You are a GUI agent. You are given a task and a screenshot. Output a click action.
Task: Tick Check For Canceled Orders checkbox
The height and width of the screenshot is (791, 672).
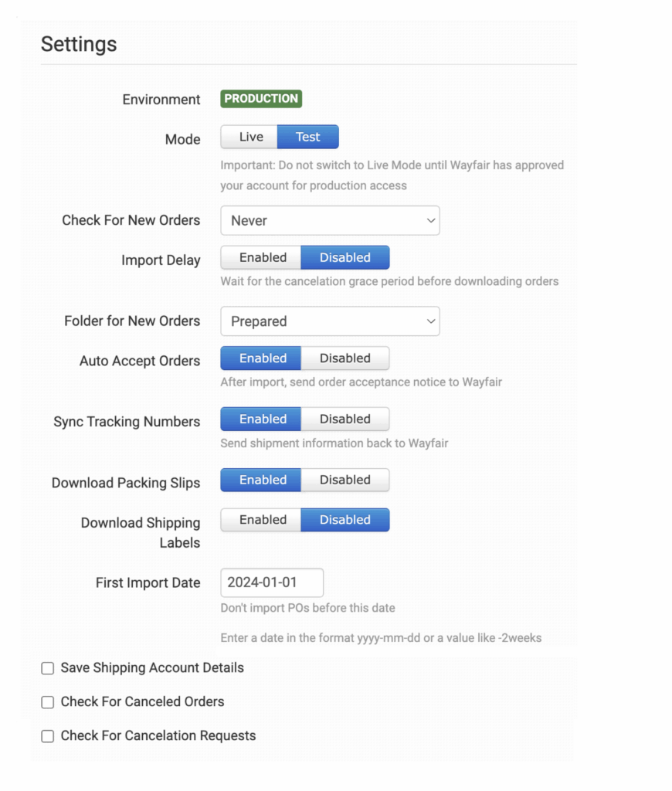click(48, 702)
